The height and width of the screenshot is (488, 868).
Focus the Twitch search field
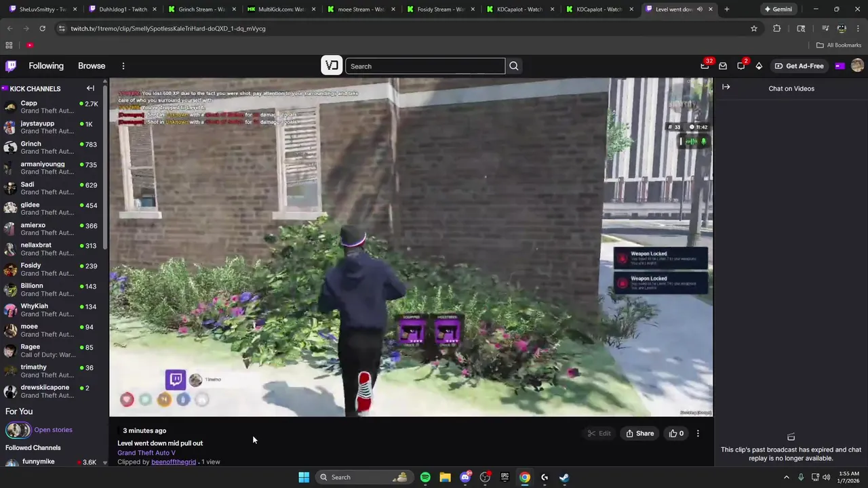tap(425, 66)
